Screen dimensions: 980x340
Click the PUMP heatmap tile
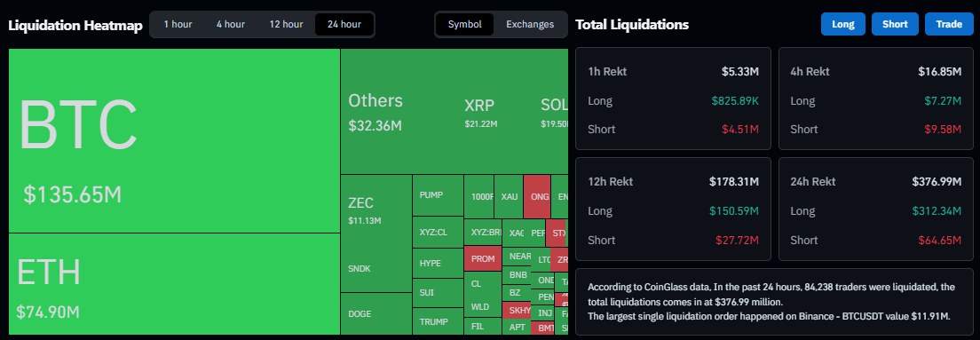coord(438,195)
